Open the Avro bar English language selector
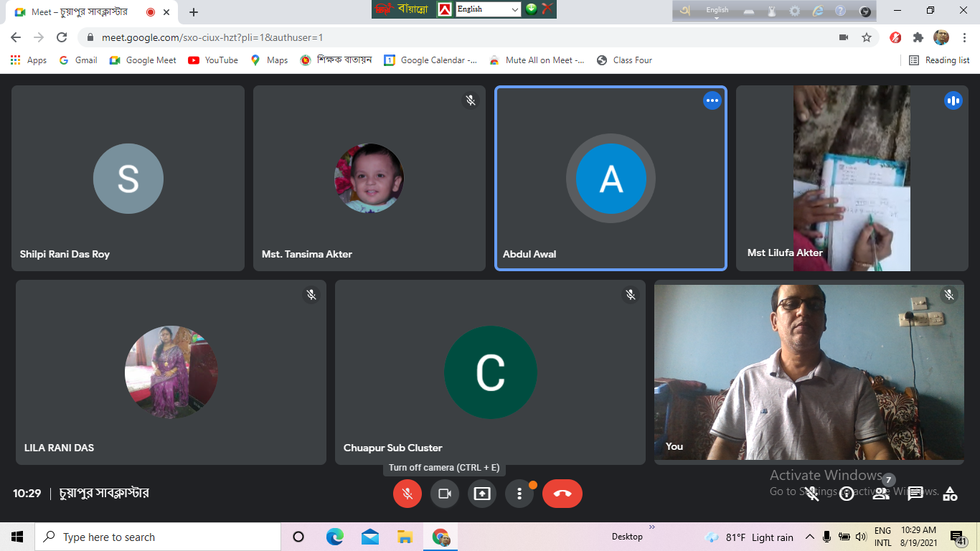The width and height of the screenshot is (980, 551). point(717,11)
